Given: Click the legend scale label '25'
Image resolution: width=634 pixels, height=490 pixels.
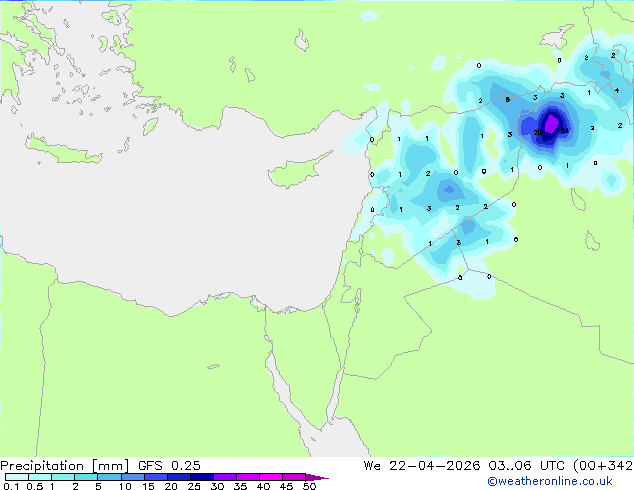Looking at the screenshot, I should 194,486.
